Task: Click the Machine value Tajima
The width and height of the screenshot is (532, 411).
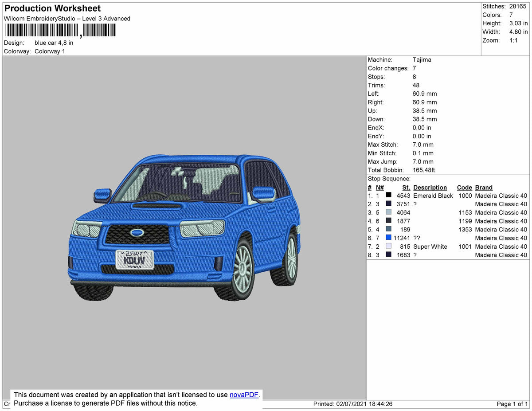Action: point(422,59)
